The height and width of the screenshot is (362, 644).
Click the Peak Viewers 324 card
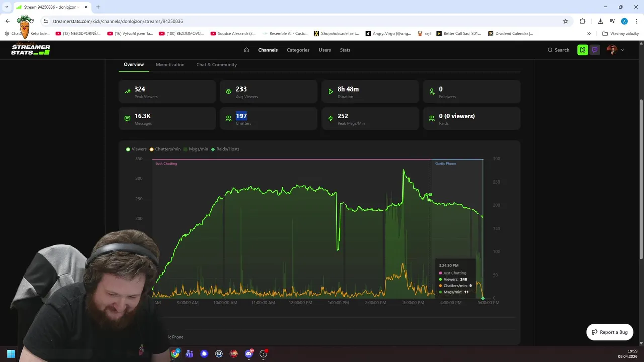click(167, 92)
